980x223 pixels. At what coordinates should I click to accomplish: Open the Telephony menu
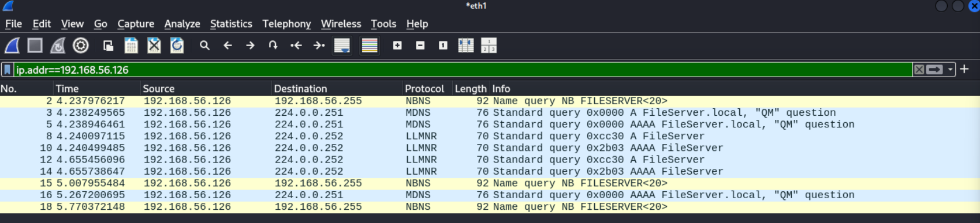point(286,24)
